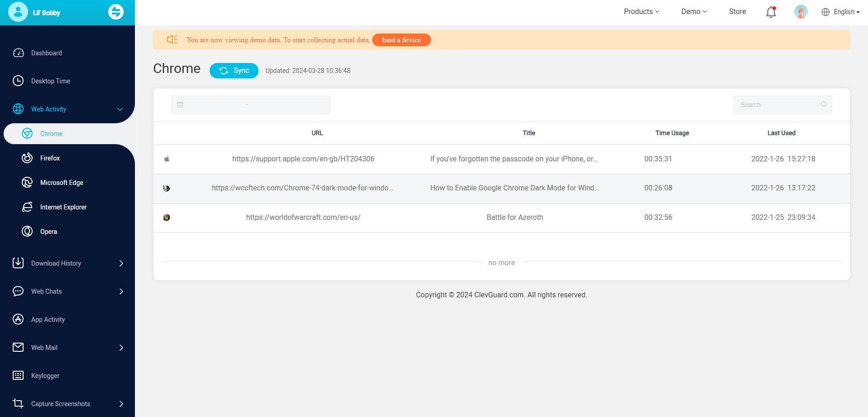Click the World of Warcraft favicon
The image size is (868, 417).
[x=167, y=218]
